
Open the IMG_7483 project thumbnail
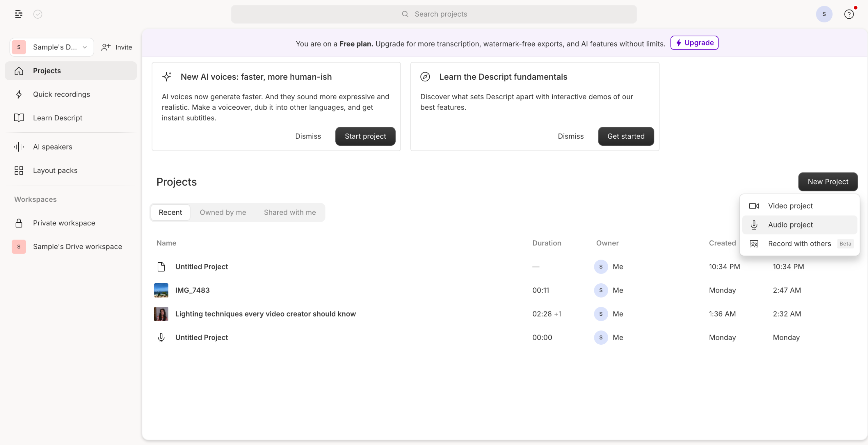[x=161, y=290]
